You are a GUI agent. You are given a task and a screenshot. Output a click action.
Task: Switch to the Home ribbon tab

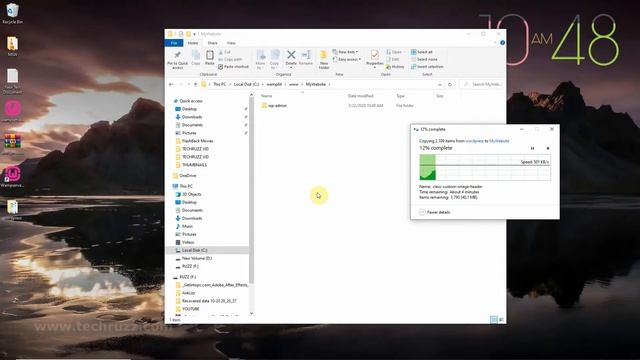click(x=193, y=43)
